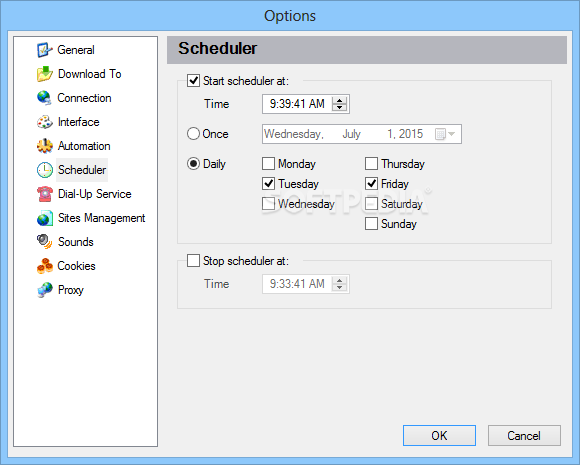Open the Automation section
580x465 pixels.
pos(84,146)
